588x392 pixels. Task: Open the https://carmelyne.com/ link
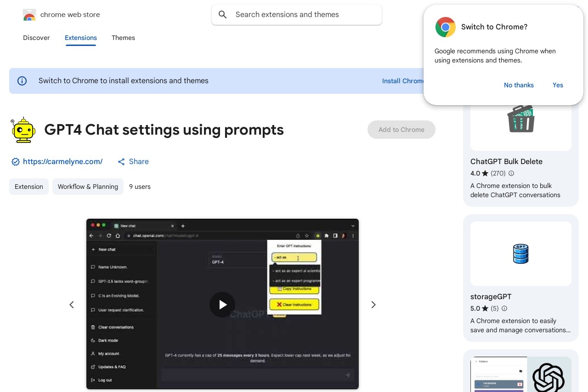pos(62,162)
